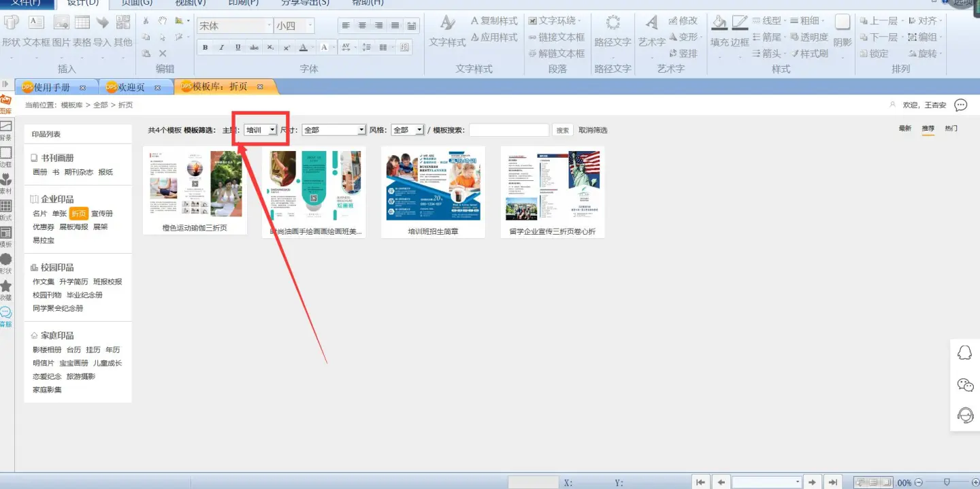Open the 素材 panel in left sidebar
This screenshot has height=489, width=980.
click(x=5, y=184)
